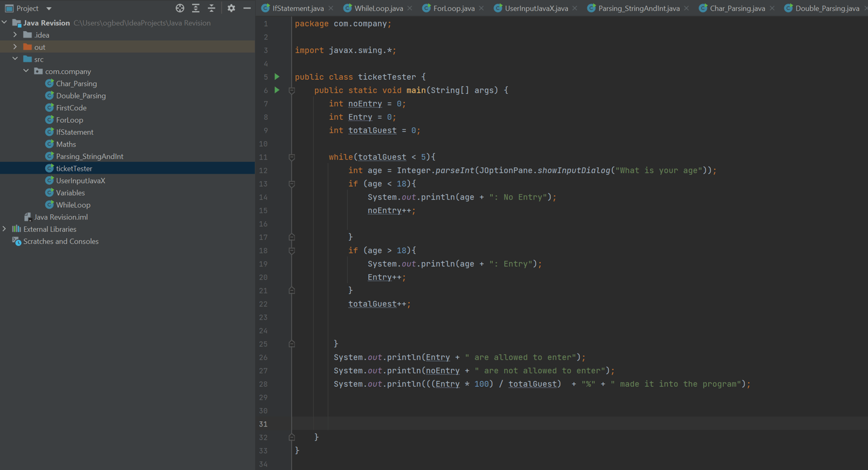Select Double_Parsing class in project tree

[81, 96]
